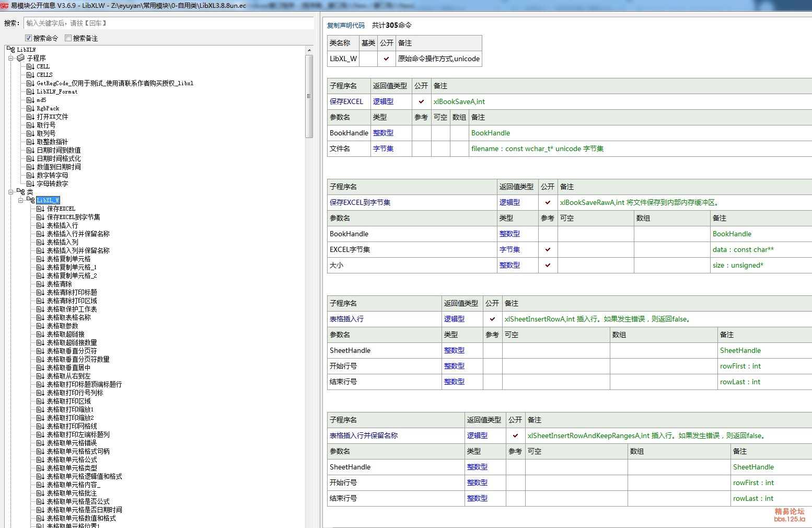The height and width of the screenshot is (528, 812).
Task: Click the icon beside 表格清除
Action: 40,284
